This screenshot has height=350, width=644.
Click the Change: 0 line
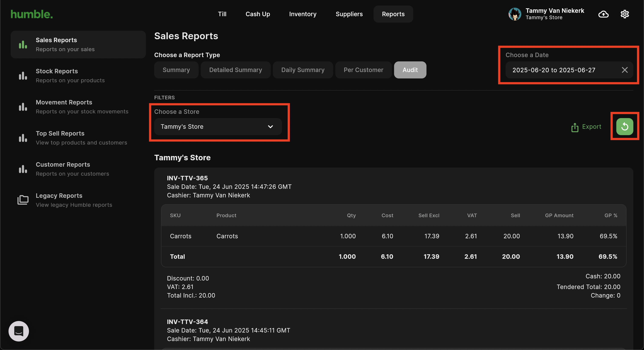pos(605,295)
